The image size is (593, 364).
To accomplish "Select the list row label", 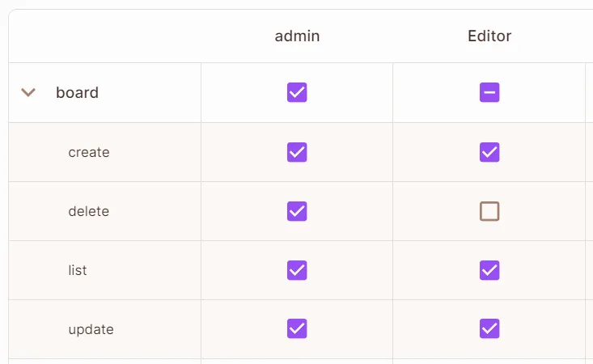I will pos(78,270).
